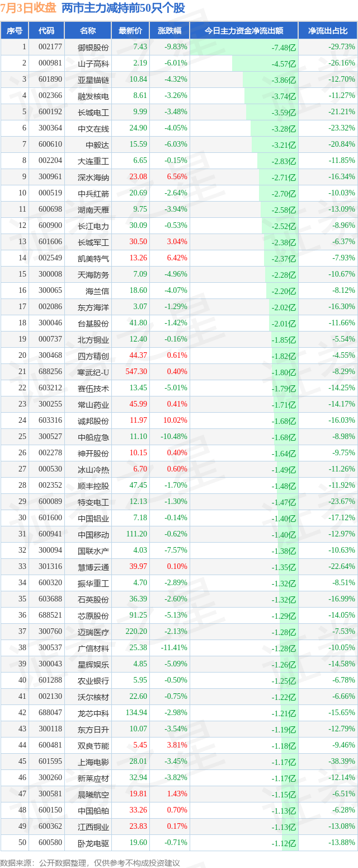Click stock name 龙芯中科
Screen dimensions: 358x868
pyautogui.click(x=93, y=713)
